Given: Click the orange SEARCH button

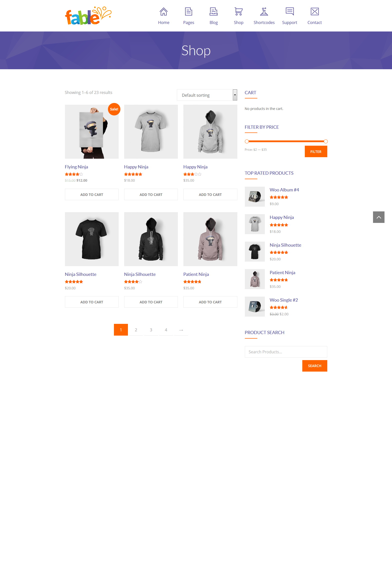Looking at the screenshot, I should point(315,366).
